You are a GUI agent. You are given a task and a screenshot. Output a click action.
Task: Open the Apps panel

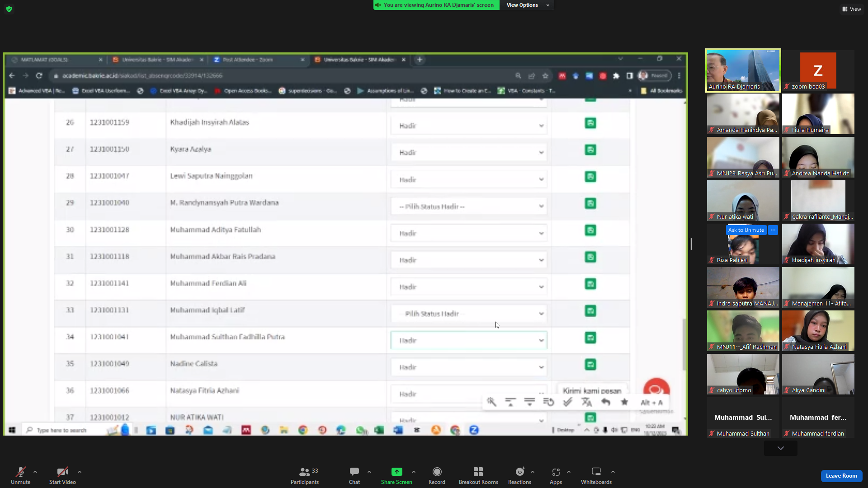pos(556,475)
